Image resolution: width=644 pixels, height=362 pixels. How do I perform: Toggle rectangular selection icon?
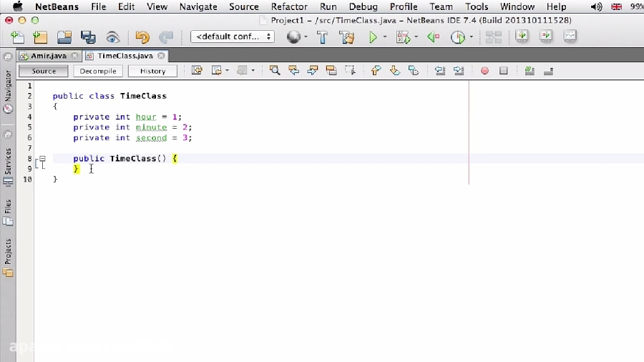(350, 71)
